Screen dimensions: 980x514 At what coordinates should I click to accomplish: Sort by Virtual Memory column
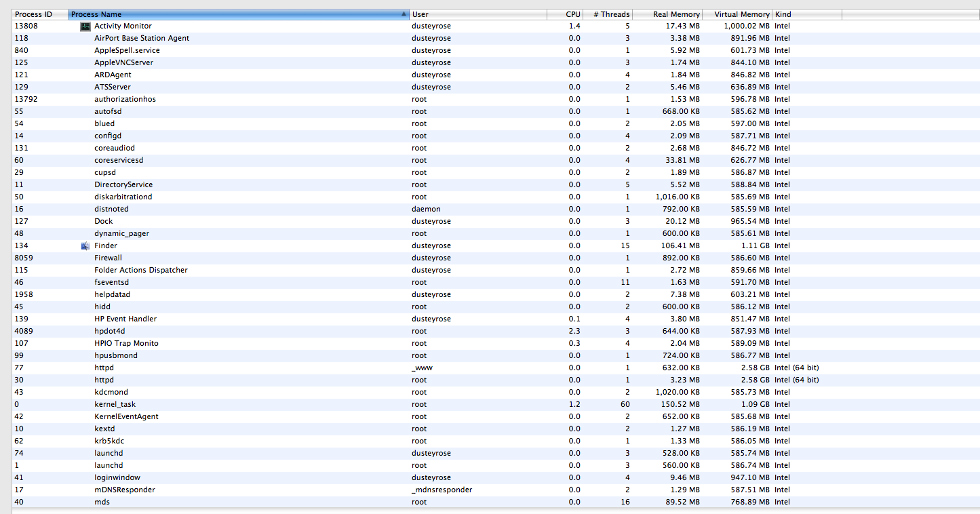737,14
